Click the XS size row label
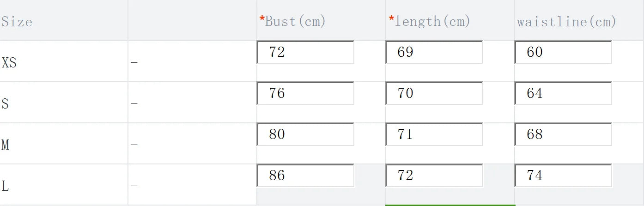 click(9, 62)
